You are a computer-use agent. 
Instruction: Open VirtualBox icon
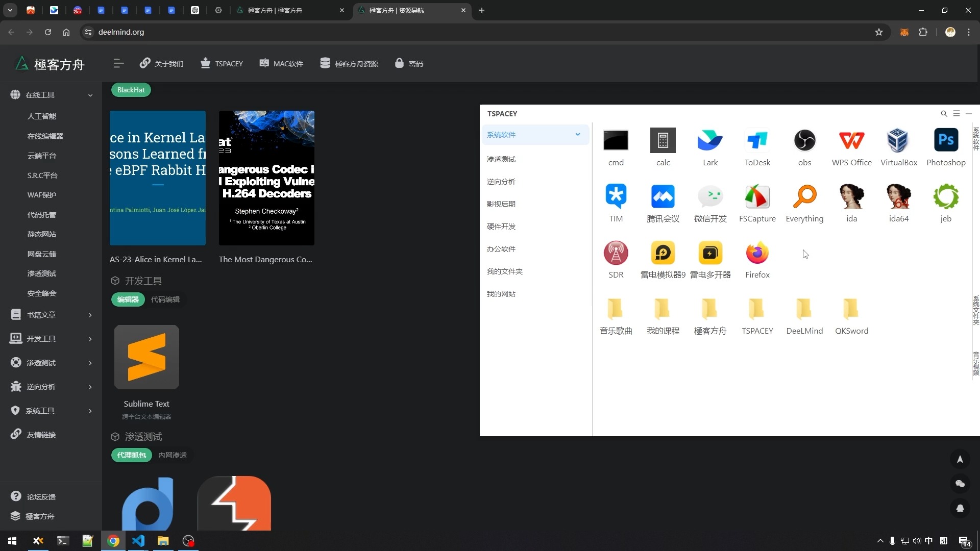[898, 141]
